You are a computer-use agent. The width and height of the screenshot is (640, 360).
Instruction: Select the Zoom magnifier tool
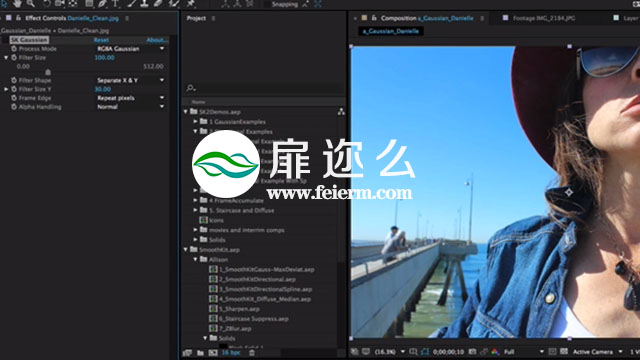(31, 4)
